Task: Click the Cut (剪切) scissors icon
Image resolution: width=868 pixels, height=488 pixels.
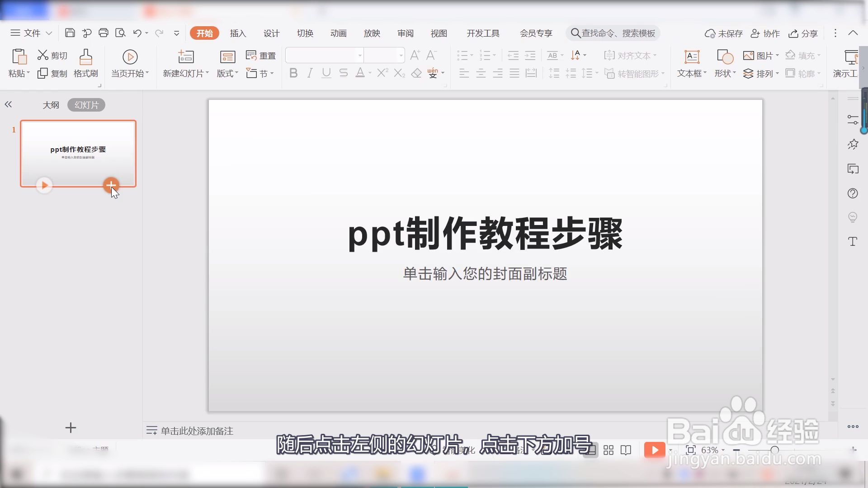Action: [x=43, y=55]
